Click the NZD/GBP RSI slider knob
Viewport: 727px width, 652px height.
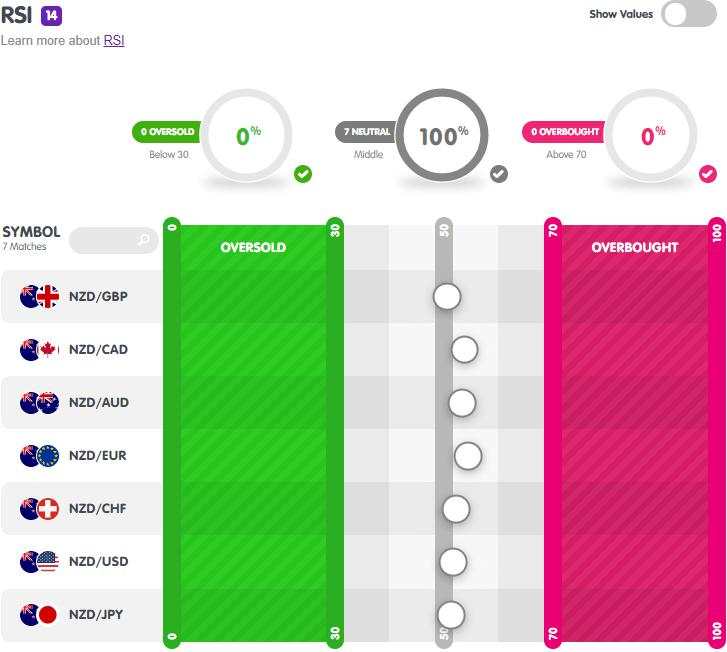(447, 297)
